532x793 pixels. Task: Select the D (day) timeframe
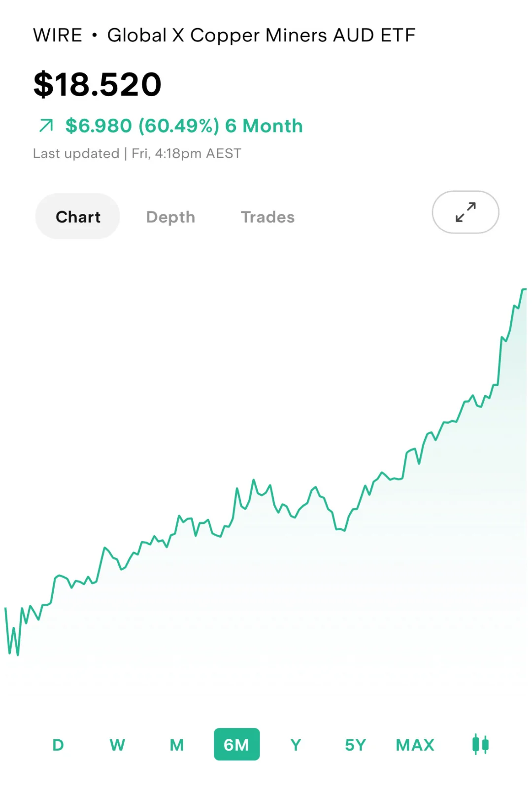(58, 745)
